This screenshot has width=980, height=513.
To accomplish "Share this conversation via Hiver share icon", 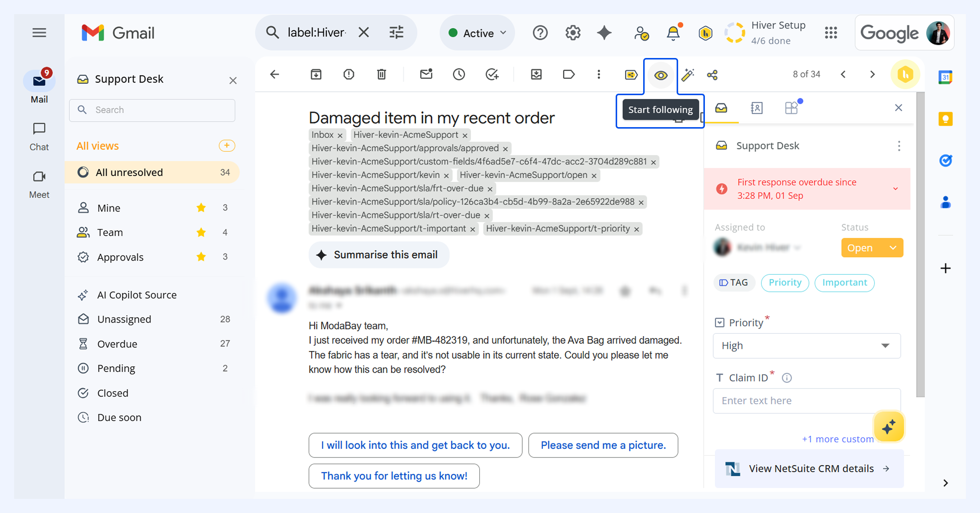I will (x=712, y=75).
